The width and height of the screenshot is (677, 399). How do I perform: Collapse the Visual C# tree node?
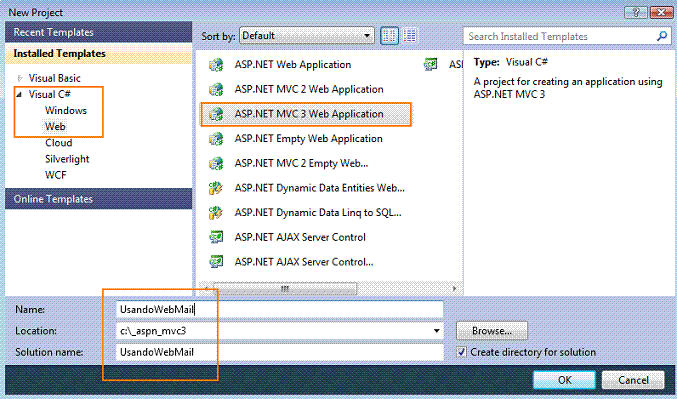[19, 94]
